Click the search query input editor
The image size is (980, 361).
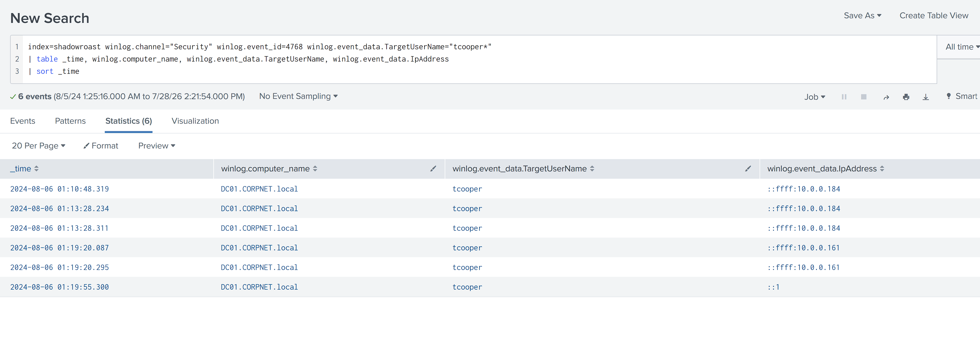(x=479, y=59)
